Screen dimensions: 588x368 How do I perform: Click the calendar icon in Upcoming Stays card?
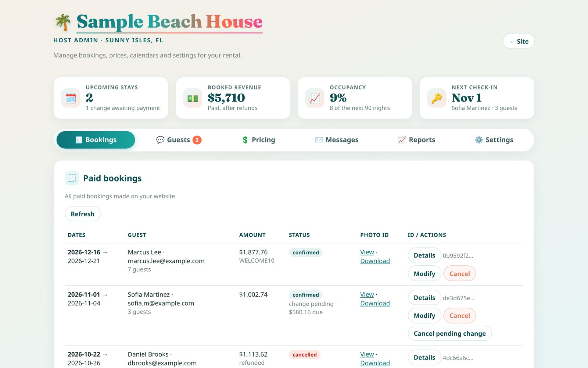coord(71,98)
